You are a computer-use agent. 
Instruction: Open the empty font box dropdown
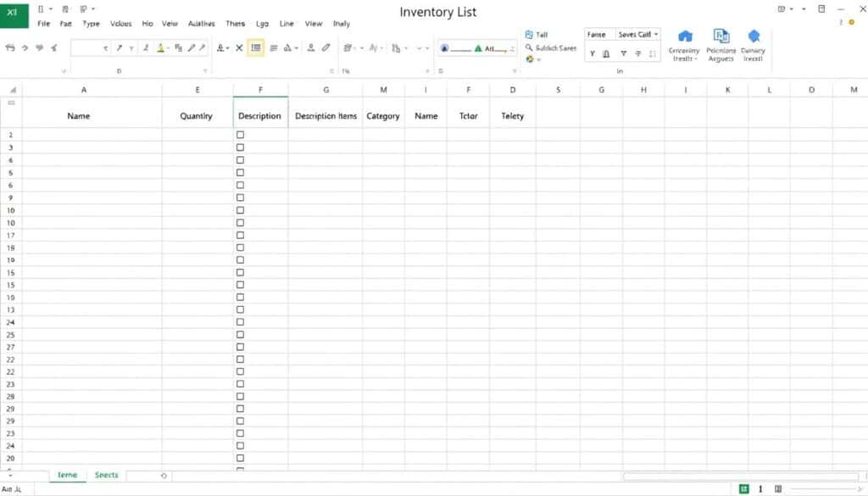[x=105, y=48]
